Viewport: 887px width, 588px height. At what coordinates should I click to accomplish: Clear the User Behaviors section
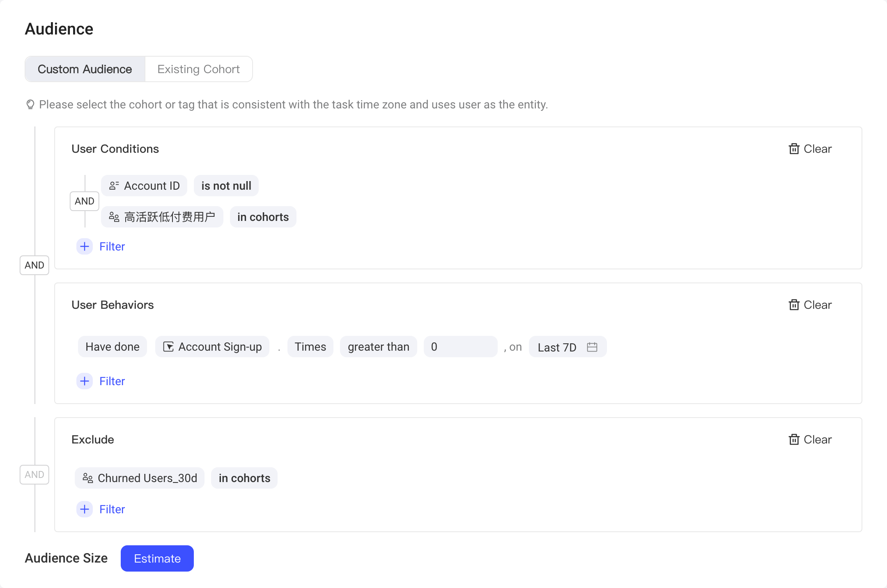pos(810,305)
